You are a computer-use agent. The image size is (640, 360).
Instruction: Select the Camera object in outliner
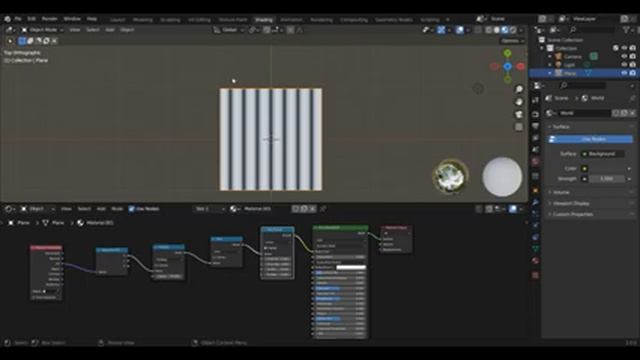(x=573, y=56)
